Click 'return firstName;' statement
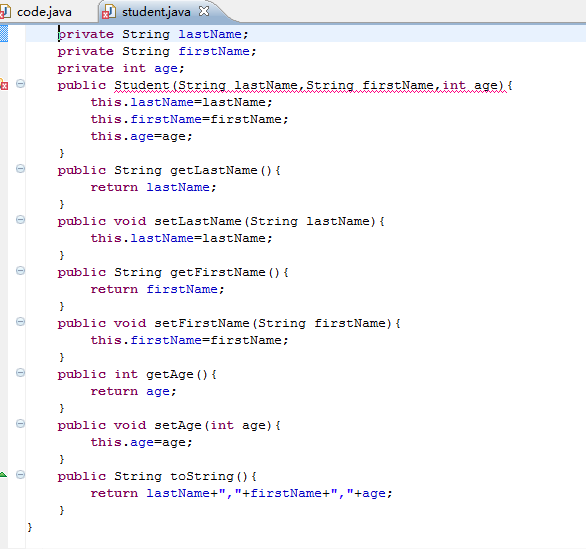Screen dimensions: 586x549 point(157,289)
